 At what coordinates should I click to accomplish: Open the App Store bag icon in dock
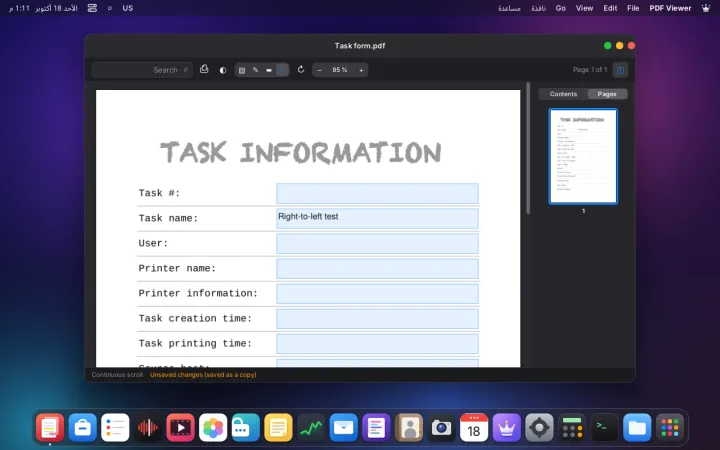click(x=83, y=428)
